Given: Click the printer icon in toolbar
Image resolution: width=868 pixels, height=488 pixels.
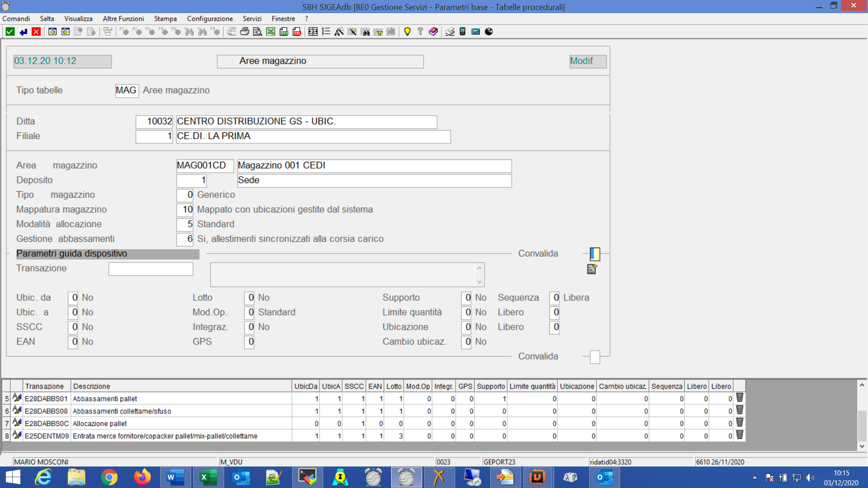Looking at the screenshot, I should 245,32.
